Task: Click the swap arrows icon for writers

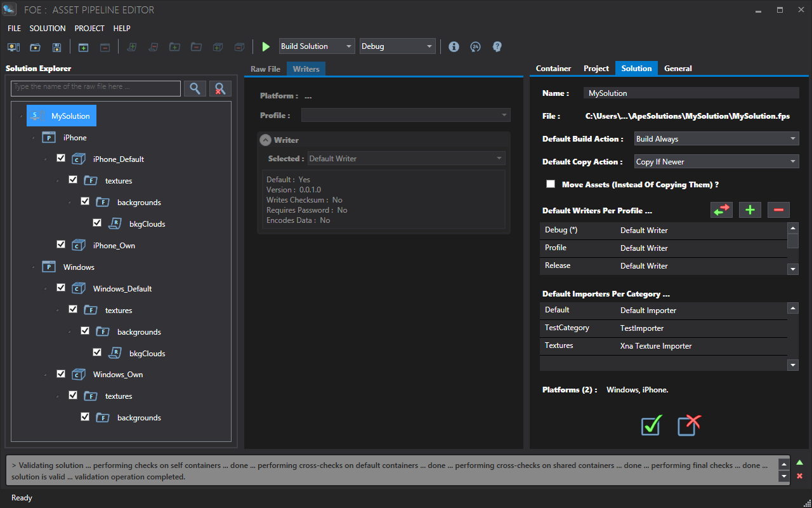Action: click(x=722, y=210)
